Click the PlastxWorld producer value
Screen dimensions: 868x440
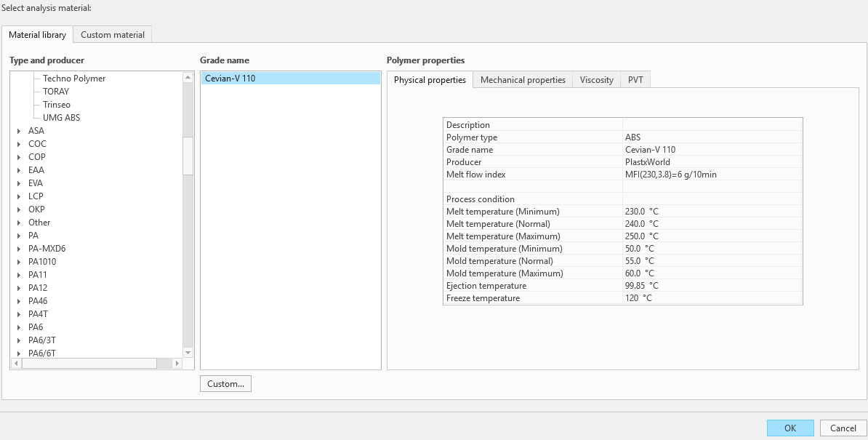tap(712, 162)
